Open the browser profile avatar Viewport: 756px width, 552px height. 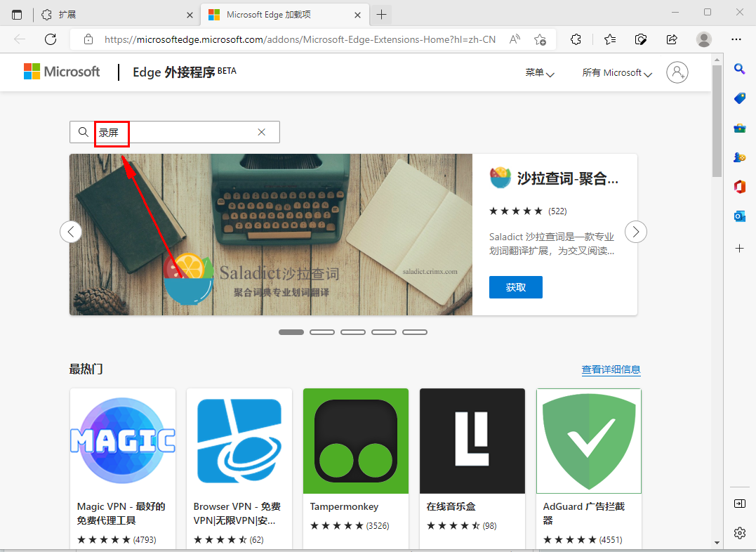click(x=704, y=39)
